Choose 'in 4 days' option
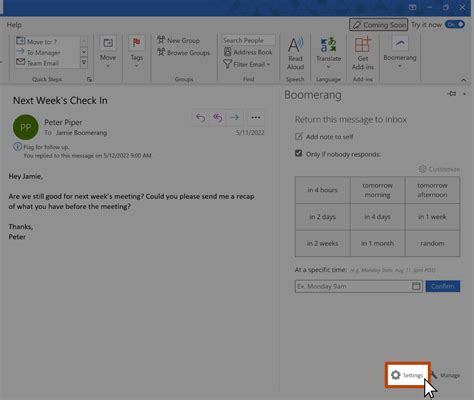 coord(377,217)
